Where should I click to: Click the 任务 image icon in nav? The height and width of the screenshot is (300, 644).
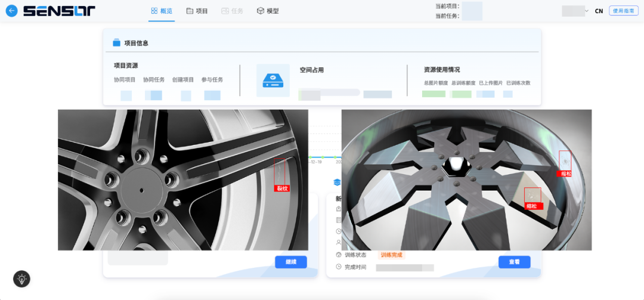tap(225, 11)
